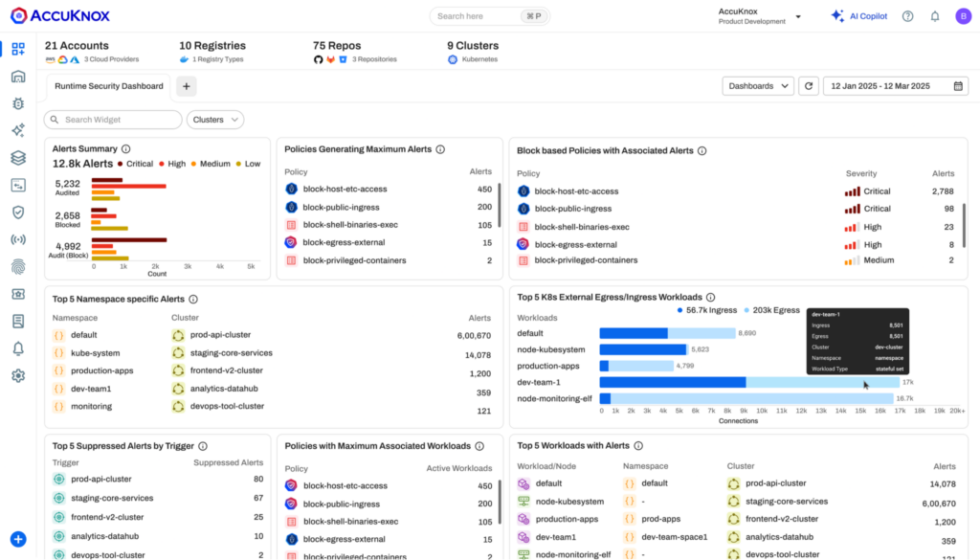This screenshot has height=560, width=980.
Task: Refresh the dashboard with the reload icon
Action: (x=809, y=86)
